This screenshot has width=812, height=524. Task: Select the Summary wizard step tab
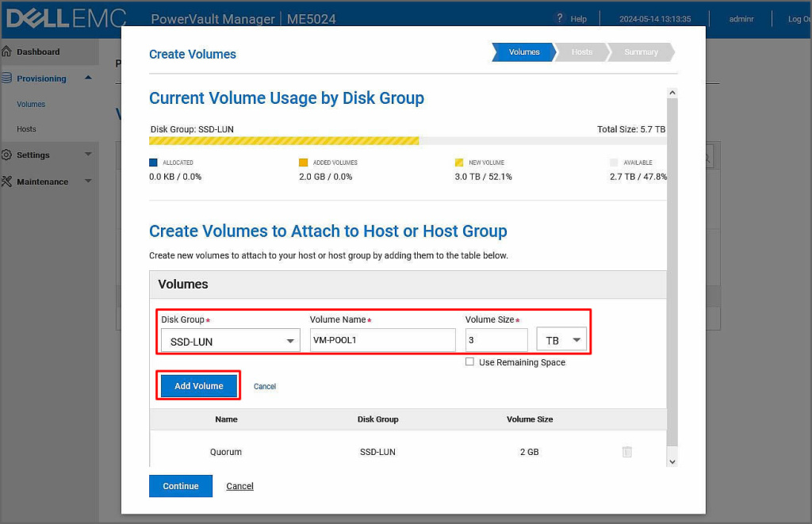[x=641, y=52]
